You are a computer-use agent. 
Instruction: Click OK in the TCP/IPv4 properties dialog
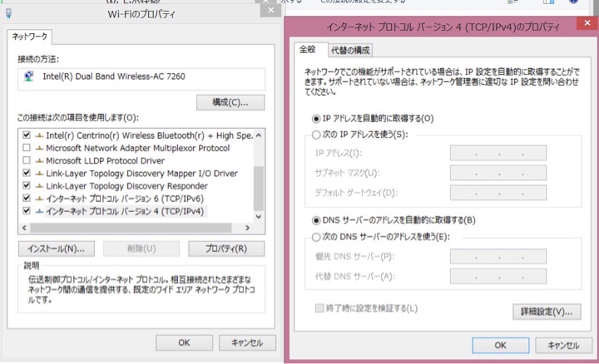click(x=501, y=346)
